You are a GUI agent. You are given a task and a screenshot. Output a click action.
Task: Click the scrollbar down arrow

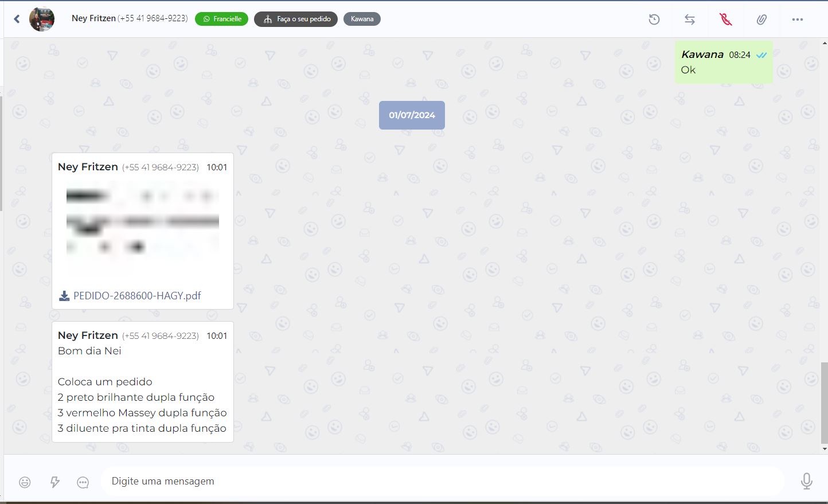tap(825, 449)
